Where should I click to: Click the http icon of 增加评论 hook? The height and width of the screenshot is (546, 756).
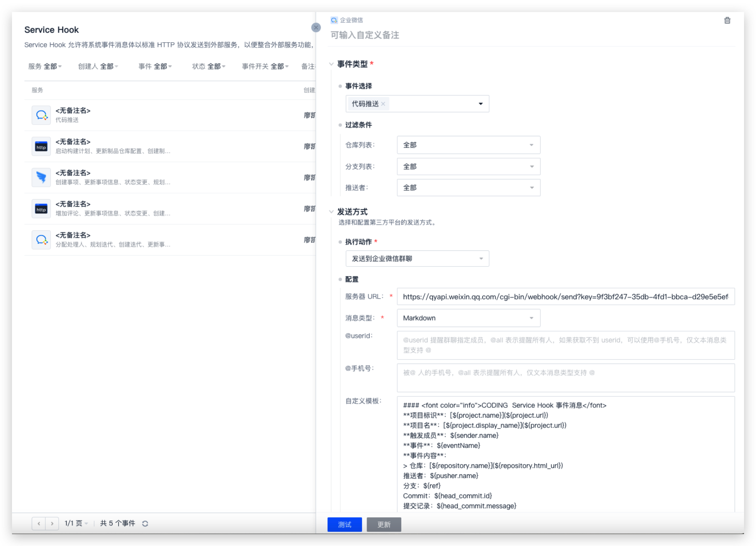click(x=41, y=208)
